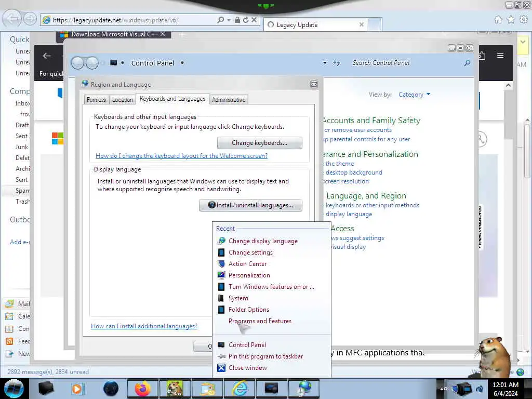Select the Legacy Update browser tab
Viewport: 532px width, 399px height.
312,25
